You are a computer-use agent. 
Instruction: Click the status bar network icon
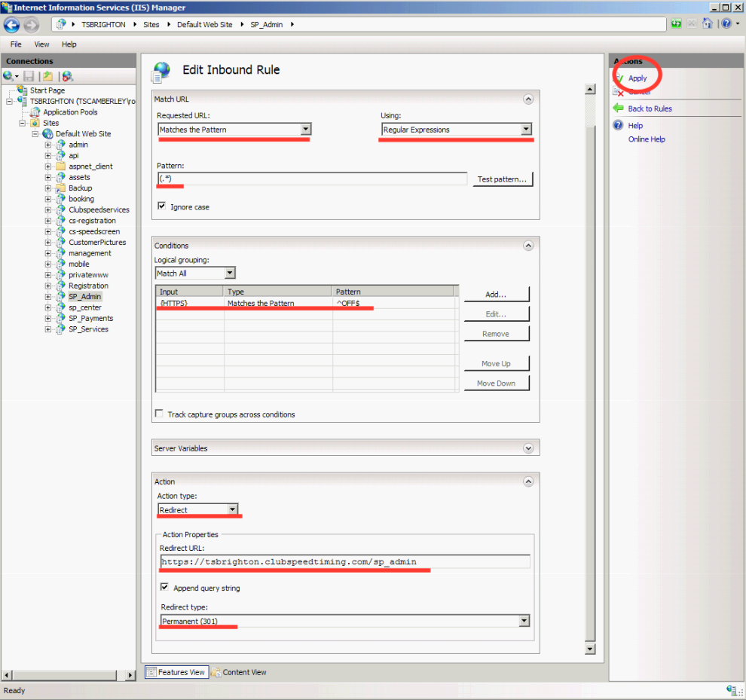732,689
